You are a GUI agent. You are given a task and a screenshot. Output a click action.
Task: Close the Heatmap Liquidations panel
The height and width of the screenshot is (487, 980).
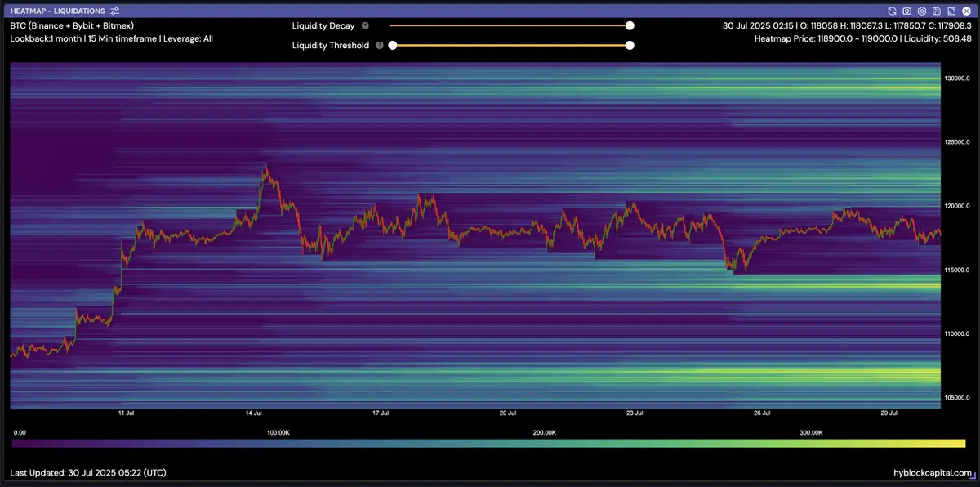964,11
